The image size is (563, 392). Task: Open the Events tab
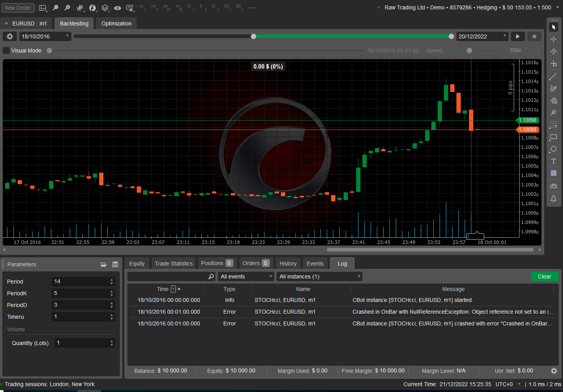coord(315,264)
